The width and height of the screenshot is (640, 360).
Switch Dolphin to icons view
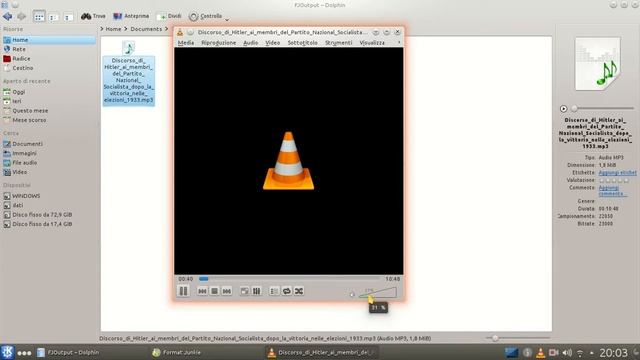39,17
